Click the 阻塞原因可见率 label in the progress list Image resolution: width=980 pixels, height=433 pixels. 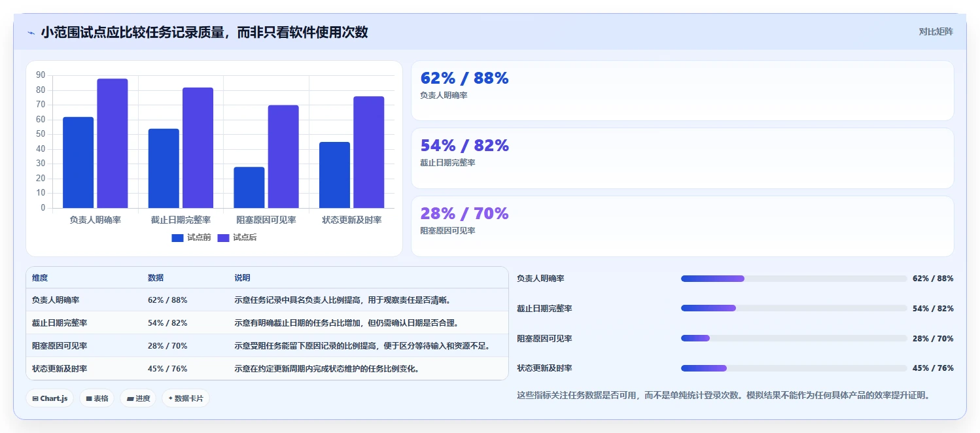coord(544,339)
